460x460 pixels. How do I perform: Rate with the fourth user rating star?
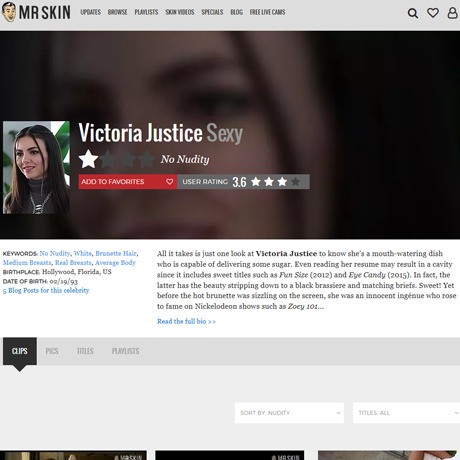295,182
